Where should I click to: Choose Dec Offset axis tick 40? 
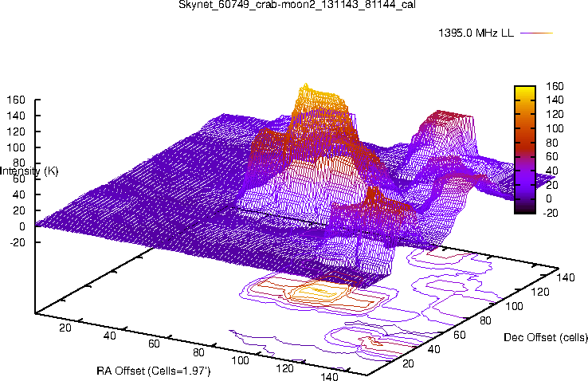click(434, 349)
